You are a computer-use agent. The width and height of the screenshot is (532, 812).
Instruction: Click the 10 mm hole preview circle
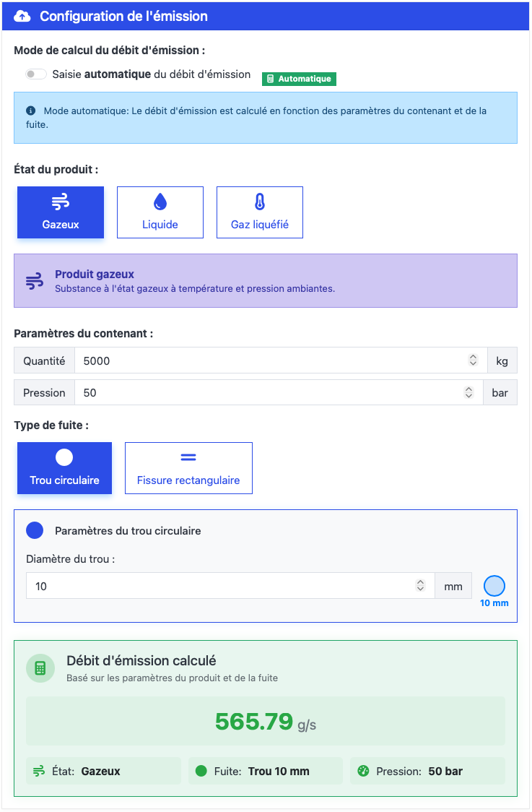pyautogui.click(x=494, y=586)
